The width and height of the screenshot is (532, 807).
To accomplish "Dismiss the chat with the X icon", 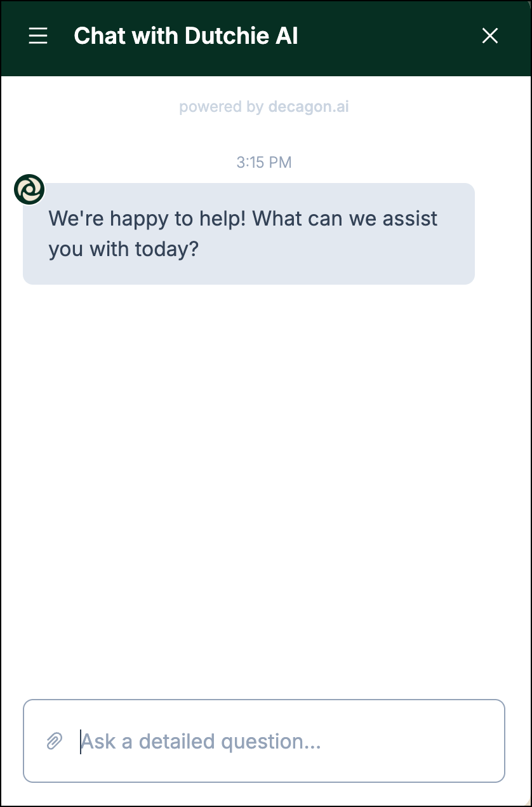I will pos(490,36).
